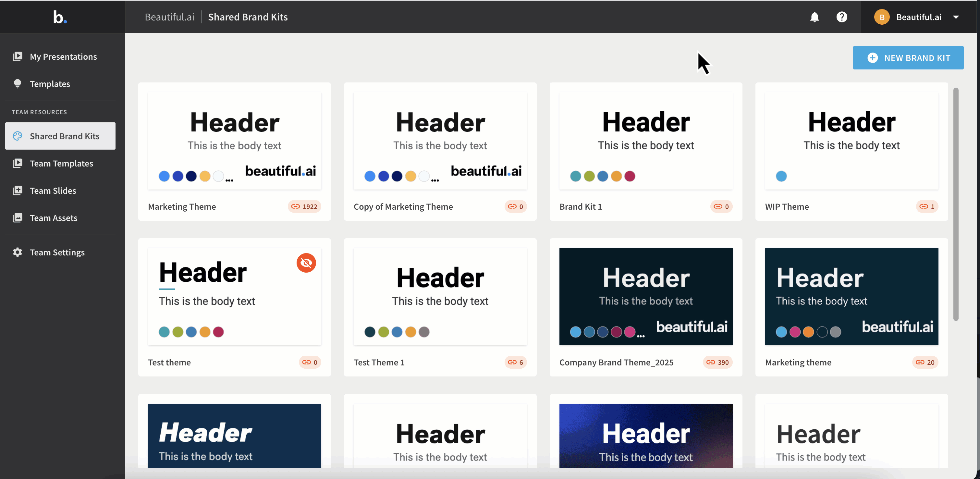Click WIP Theme link count badge
The image size is (980, 479).
[x=927, y=207]
